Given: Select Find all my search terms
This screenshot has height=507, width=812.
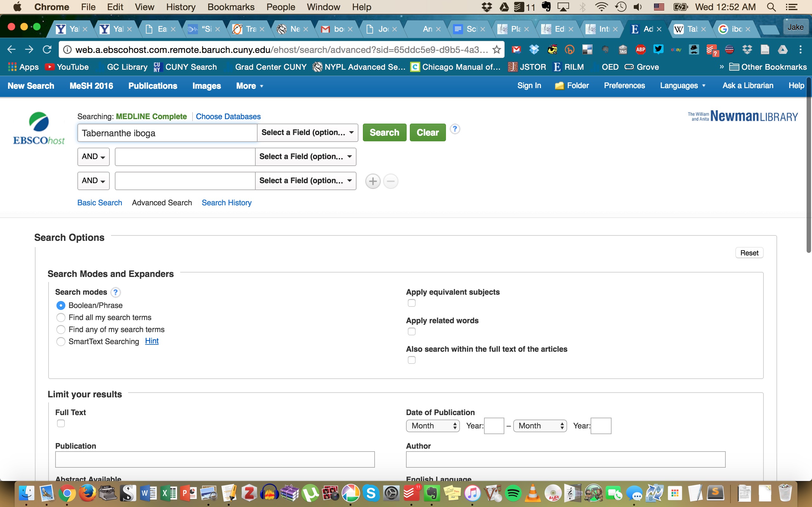Looking at the screenshot, I should [61, 317].
